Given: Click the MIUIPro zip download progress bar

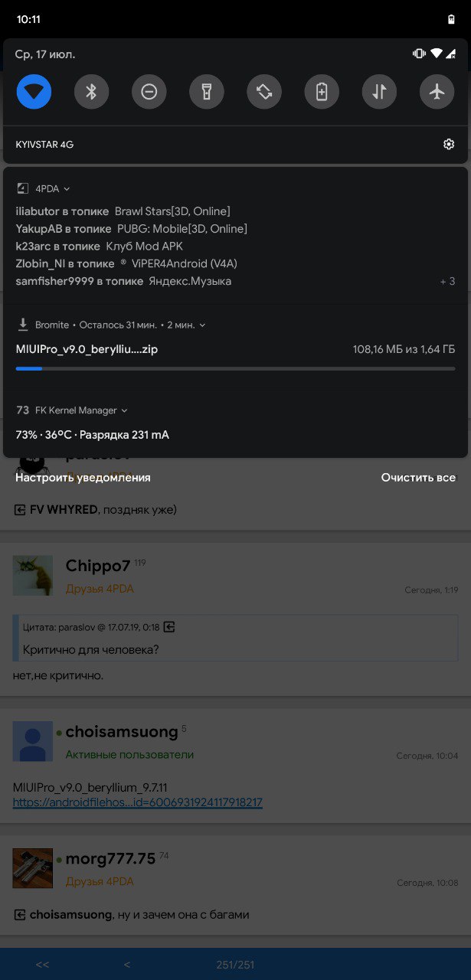Looking at the screenshot, I should tap(235, 368).
